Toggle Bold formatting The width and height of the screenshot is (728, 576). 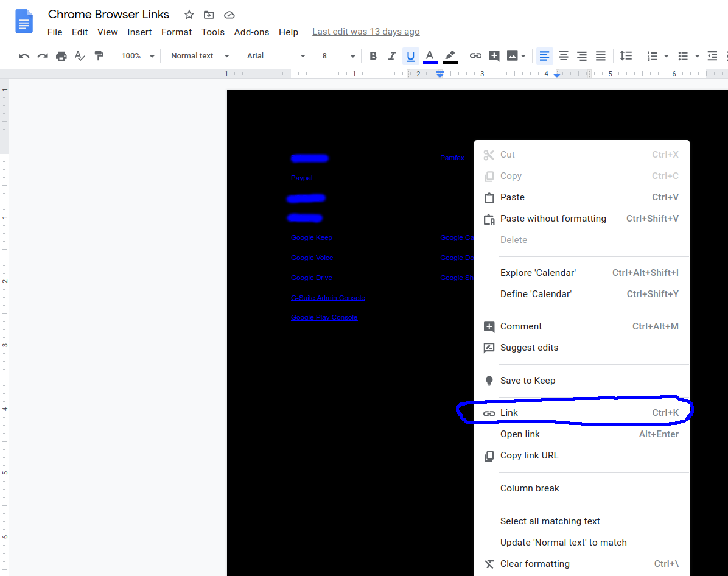pyautogui.click(x=373, y=56)
